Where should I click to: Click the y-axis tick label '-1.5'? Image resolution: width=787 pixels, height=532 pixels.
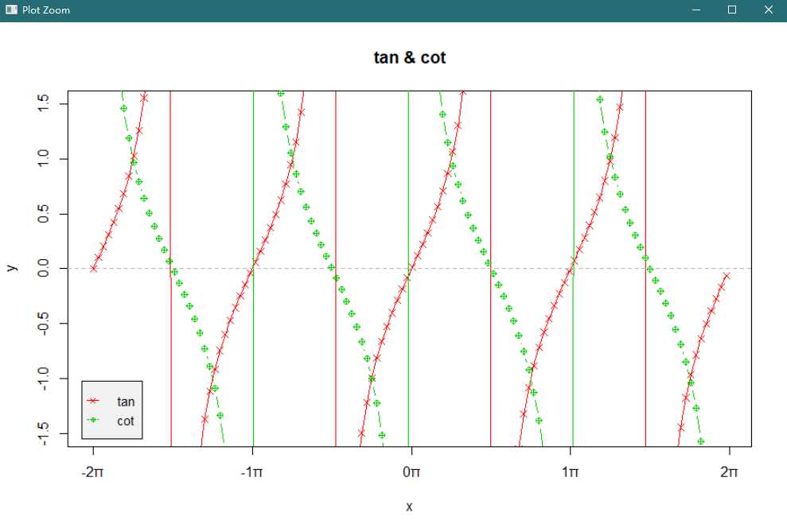click(44, 433)
